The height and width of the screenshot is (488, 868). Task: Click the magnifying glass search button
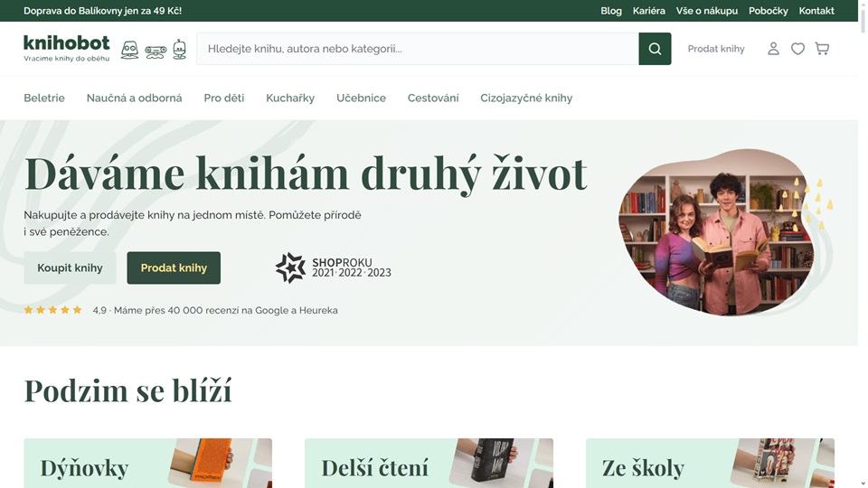(x=655, y=49)
